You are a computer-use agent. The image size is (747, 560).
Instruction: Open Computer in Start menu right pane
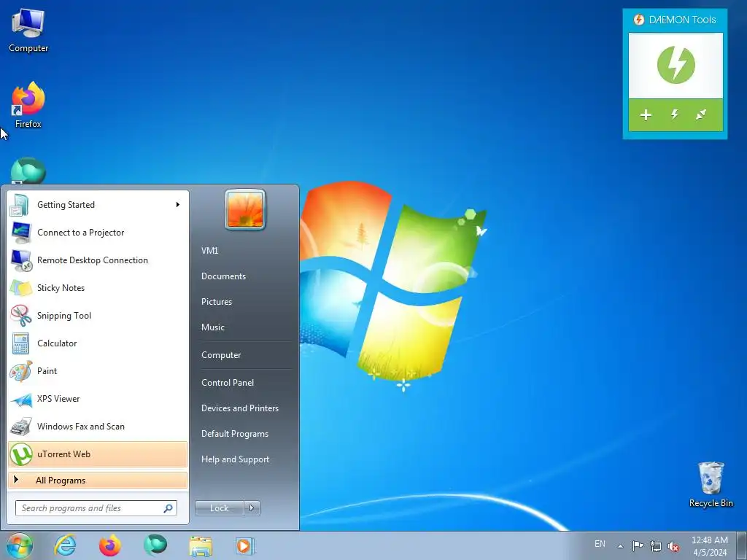pos(221,355)
